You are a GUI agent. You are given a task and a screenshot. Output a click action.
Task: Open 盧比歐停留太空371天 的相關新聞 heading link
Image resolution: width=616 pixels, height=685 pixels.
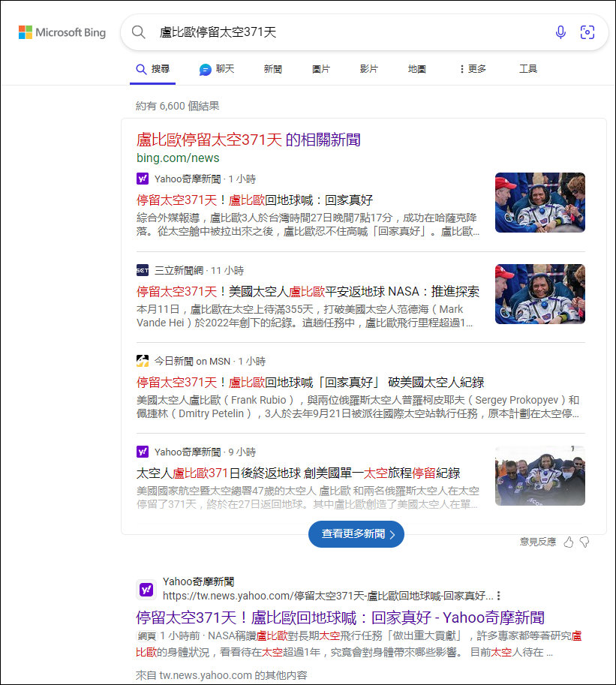[x=248, y=140]
